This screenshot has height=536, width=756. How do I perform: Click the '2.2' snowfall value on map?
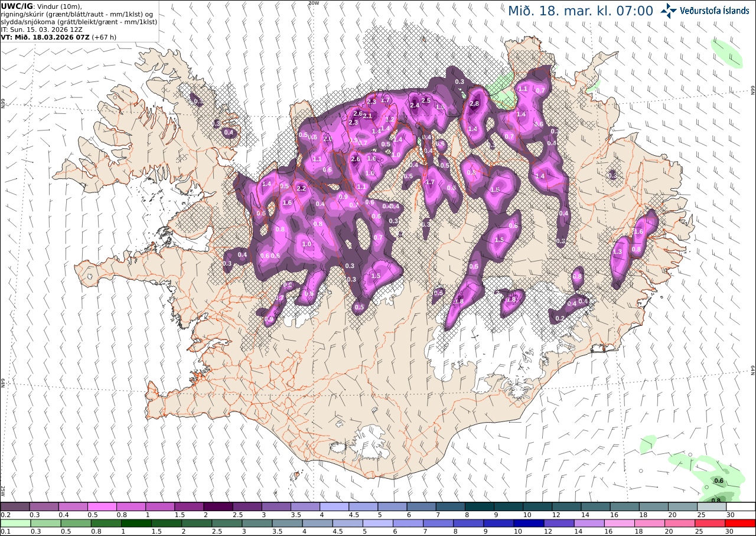click(x=301, y=189)
